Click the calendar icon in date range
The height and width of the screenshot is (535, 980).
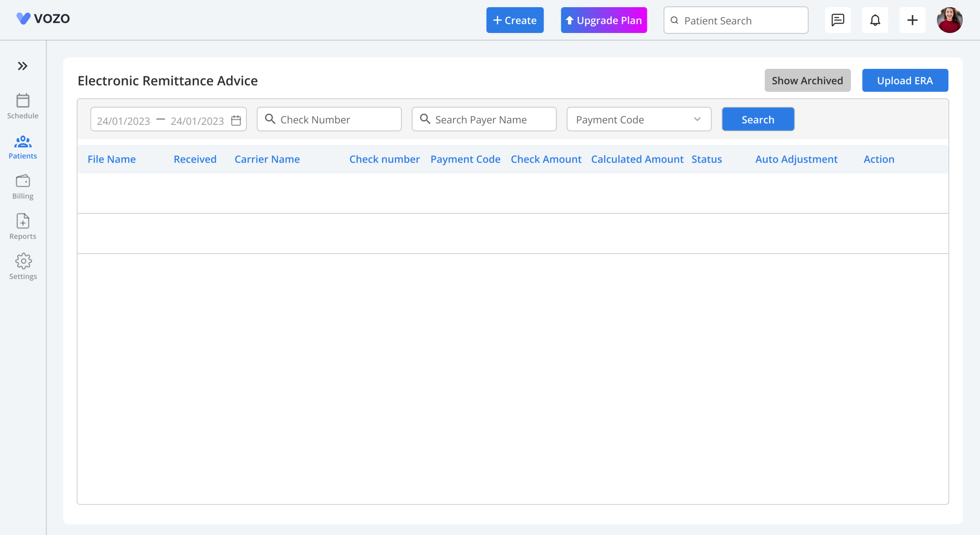point(236,120)
